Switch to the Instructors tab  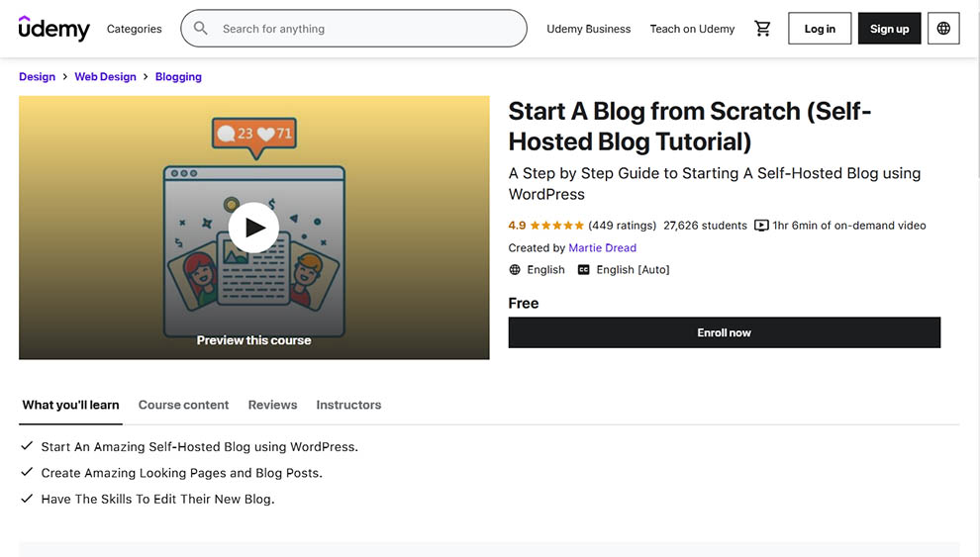tap(348, 405)
